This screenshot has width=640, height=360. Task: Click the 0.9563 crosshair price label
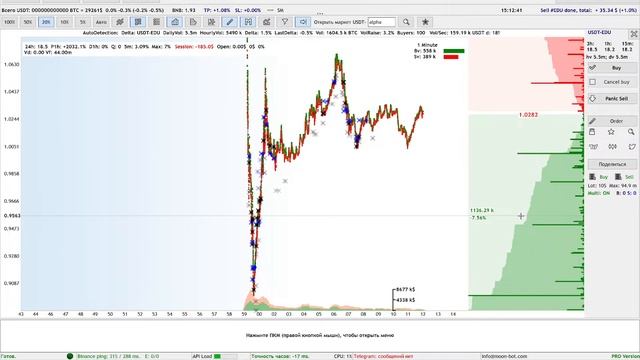click(12, 216)
